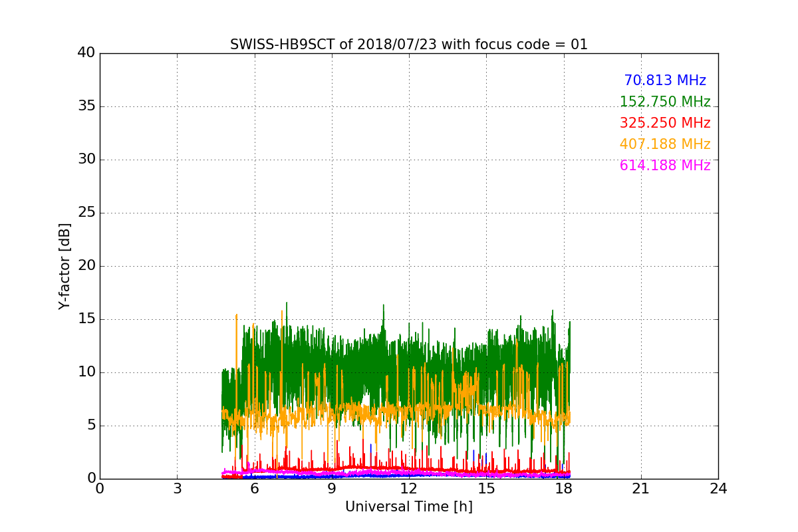
Task: Click the Universal Time [h] axis label
Action: 409,507
